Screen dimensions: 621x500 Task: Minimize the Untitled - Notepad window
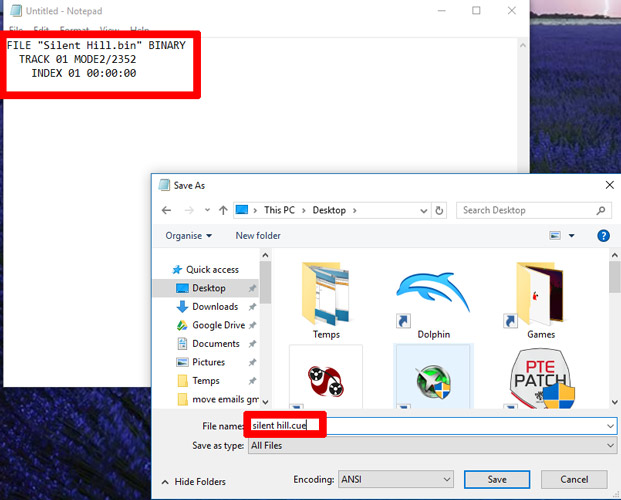click(442, 11)
